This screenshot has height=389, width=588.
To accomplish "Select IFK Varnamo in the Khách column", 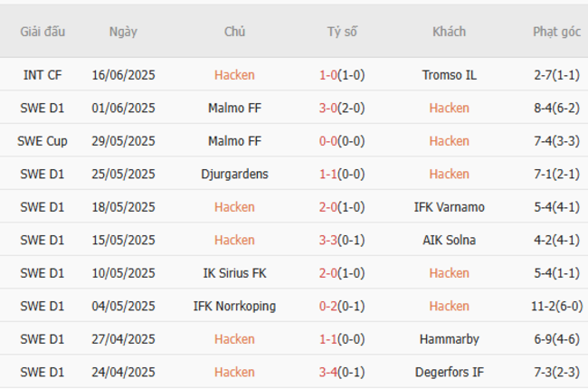I will click(449, 207).
